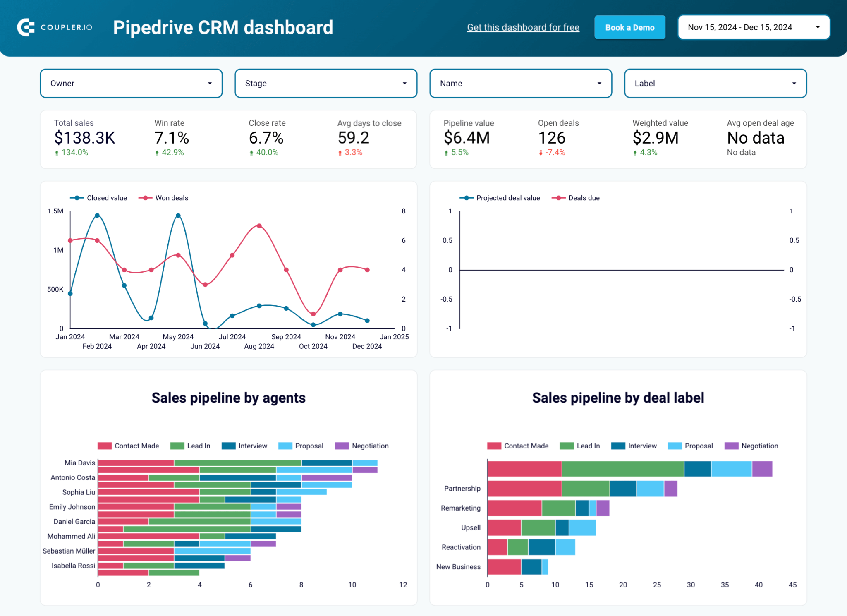Expand the Stage filter
The height and width of the screenshot is (616, 847).
tap(326, 83)
